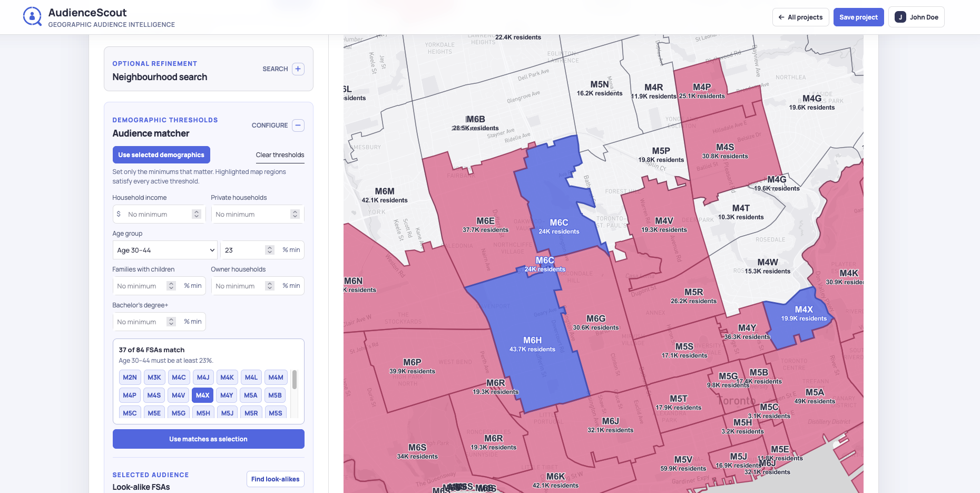Toggle the M5A FSA chip
This screenshot has height=493, width=980.
(251, 395)
